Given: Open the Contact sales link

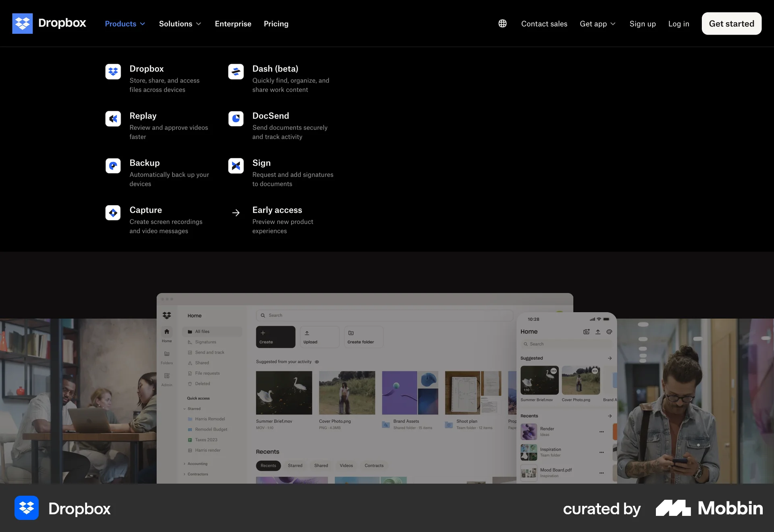Looking at the screenshot, I should point(544,24).
